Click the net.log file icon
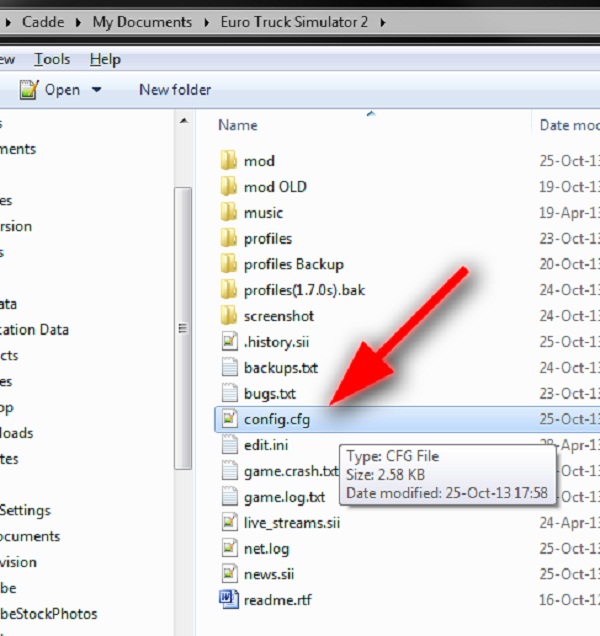 [x=230, y=548]
